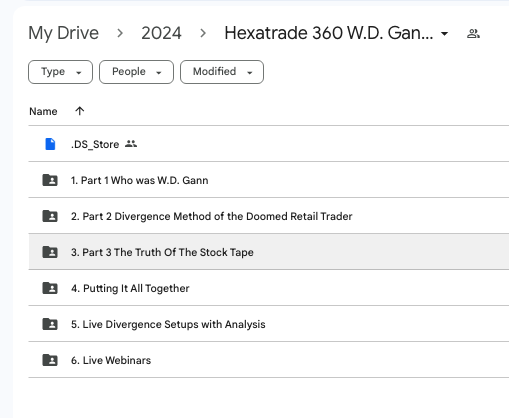Select '4. Putting It All Together' folder

click(130, 288)
